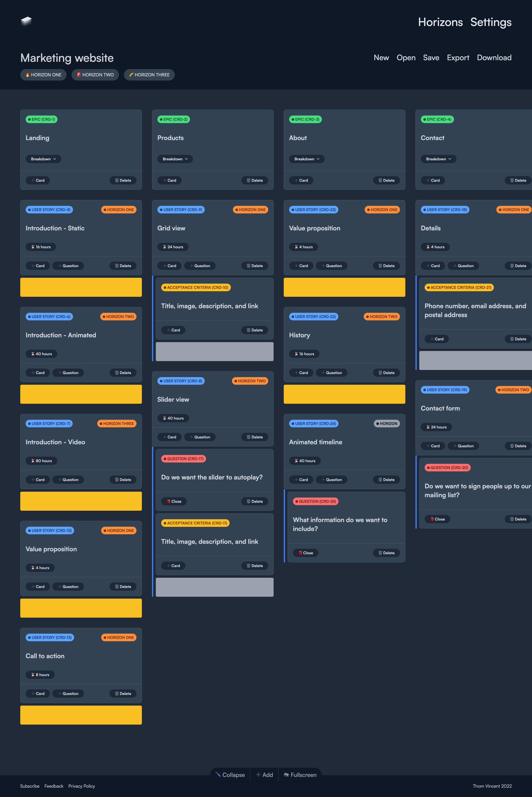This screenshot has height=797, width=532.
Task: Click the 16 hours estimate on Introduction - Static
Action: [41, 247]
